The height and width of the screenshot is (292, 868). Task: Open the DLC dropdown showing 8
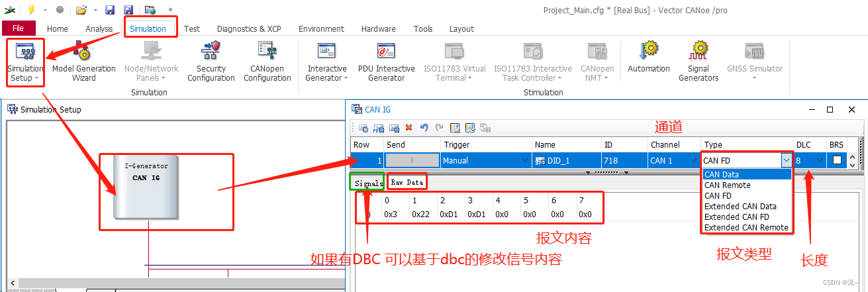tap(820, 160)
